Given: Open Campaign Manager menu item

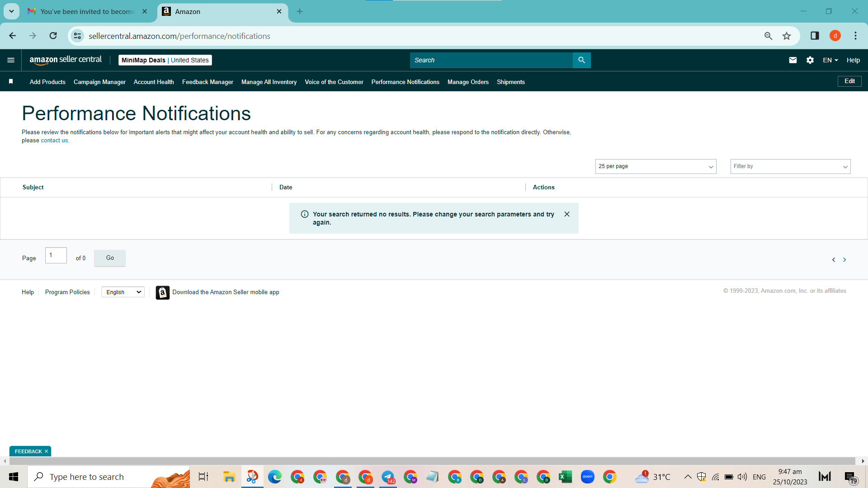Looking at the screenshot, I should (99, 82).
